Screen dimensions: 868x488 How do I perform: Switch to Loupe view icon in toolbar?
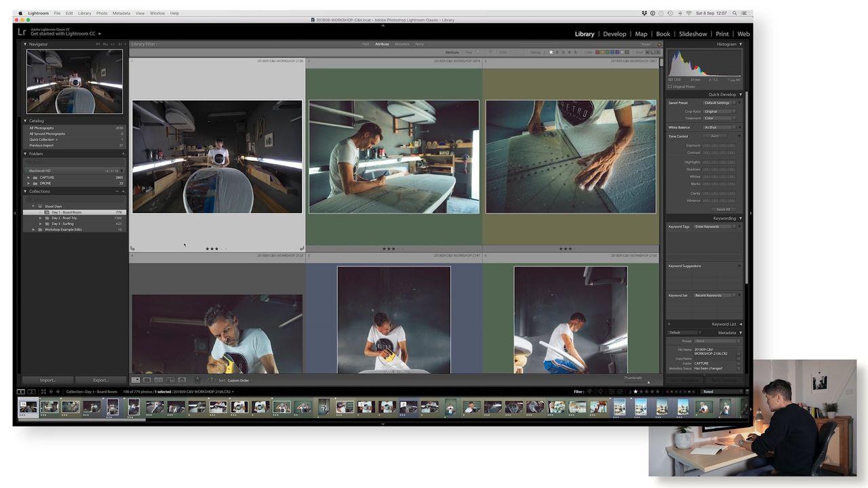point(147,380)
